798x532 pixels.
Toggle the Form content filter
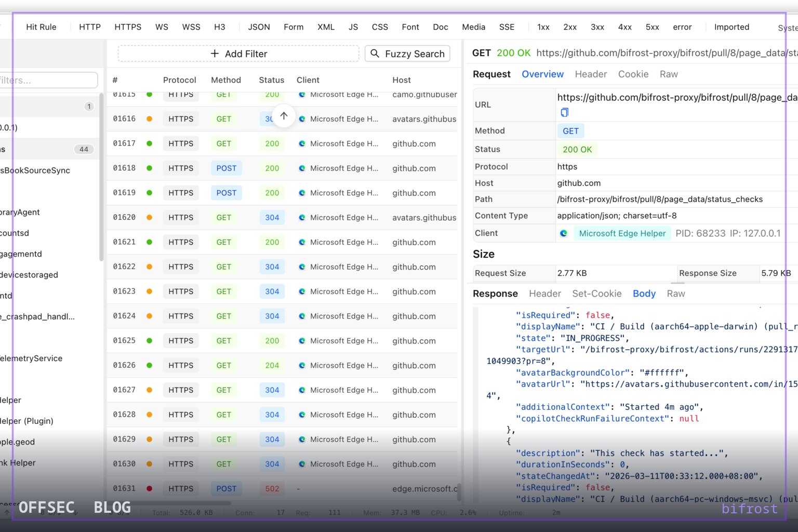click(x=294, y=27)
